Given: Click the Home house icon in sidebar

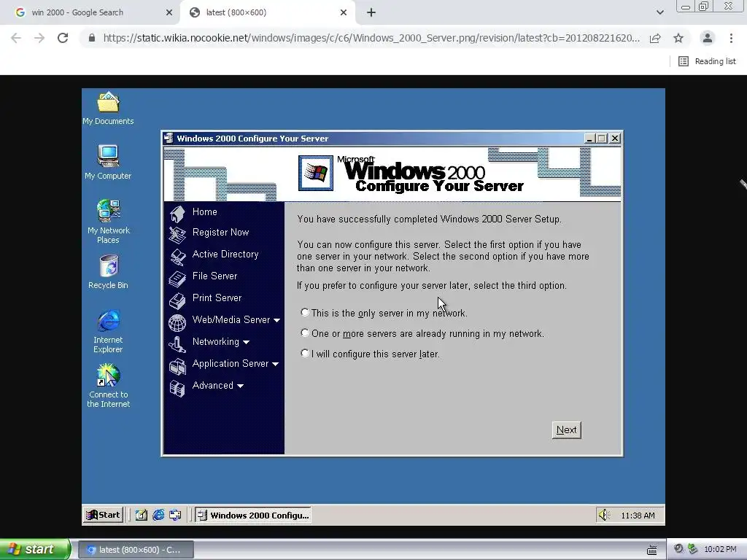Looking at the screenshot, I should coord(177,214).
